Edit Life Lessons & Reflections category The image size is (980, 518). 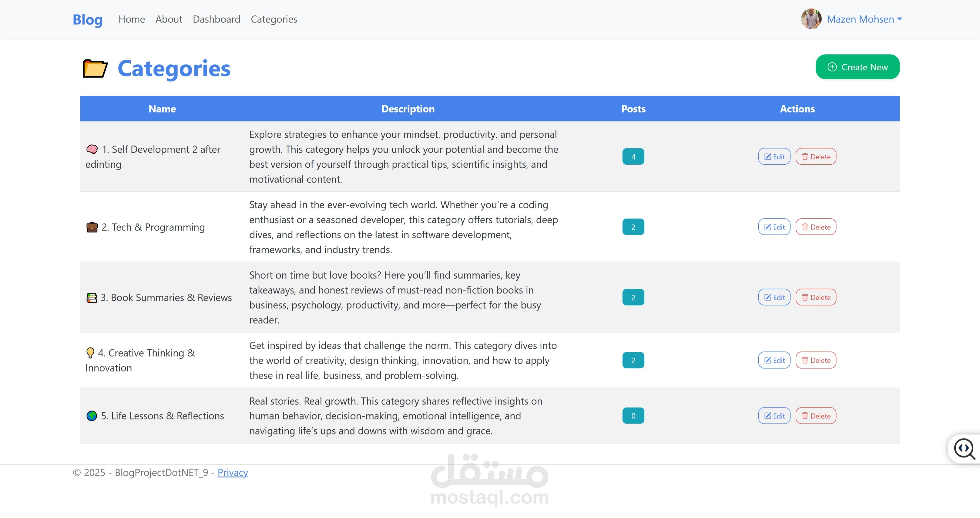coord(774,416)
